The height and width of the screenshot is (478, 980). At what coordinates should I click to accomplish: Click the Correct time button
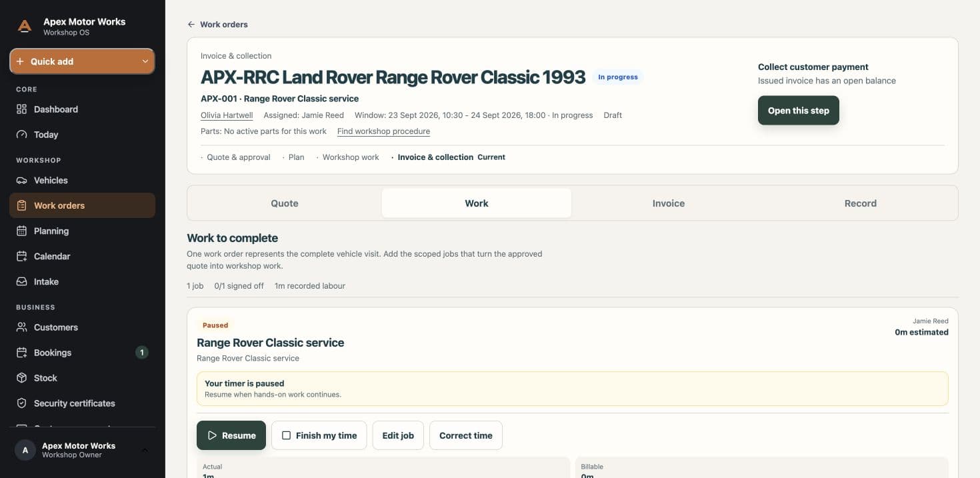coord(466,435)
